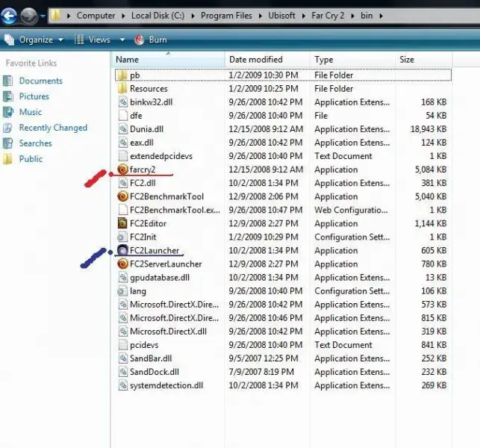Select the farcry2 application icon
480x448 pixels.
122,169
